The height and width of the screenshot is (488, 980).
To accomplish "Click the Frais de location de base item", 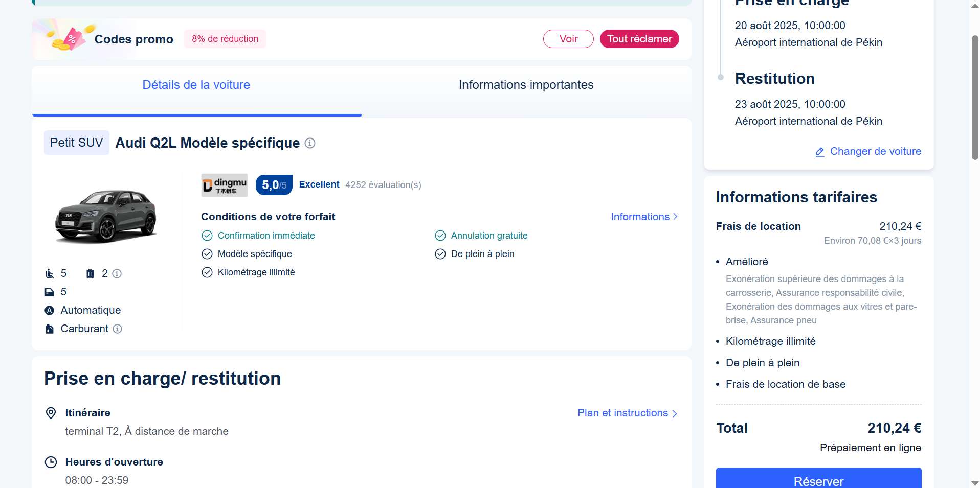I will (x=786, y=384).
